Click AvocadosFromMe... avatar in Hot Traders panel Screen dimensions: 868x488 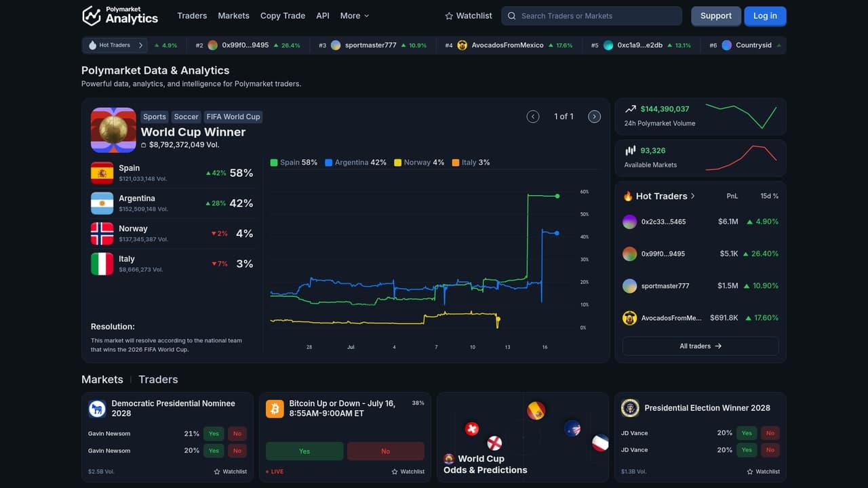tap(630, 317)
